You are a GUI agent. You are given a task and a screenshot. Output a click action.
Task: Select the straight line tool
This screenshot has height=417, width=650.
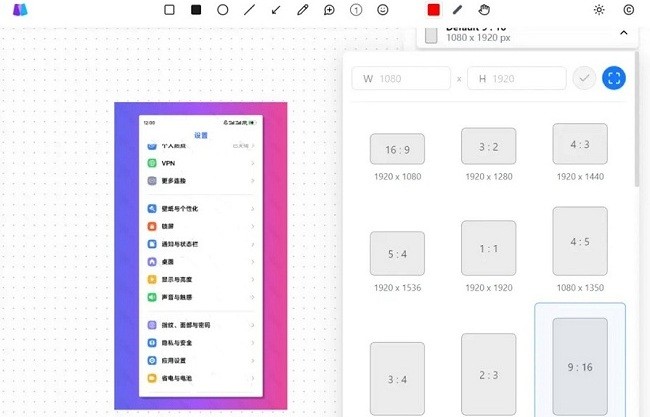pyautogui.click(x=249, y=10)
